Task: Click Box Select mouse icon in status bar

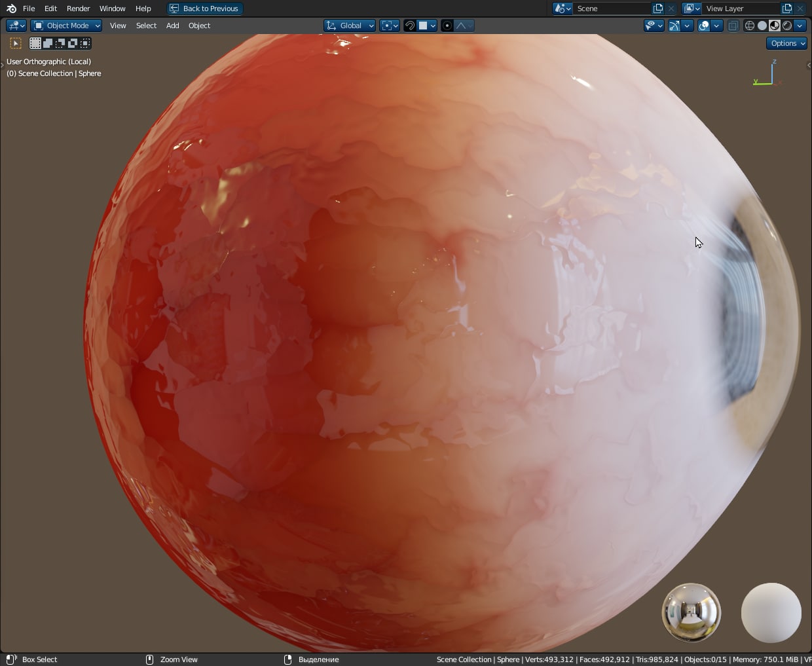Action: coord(11,659)
